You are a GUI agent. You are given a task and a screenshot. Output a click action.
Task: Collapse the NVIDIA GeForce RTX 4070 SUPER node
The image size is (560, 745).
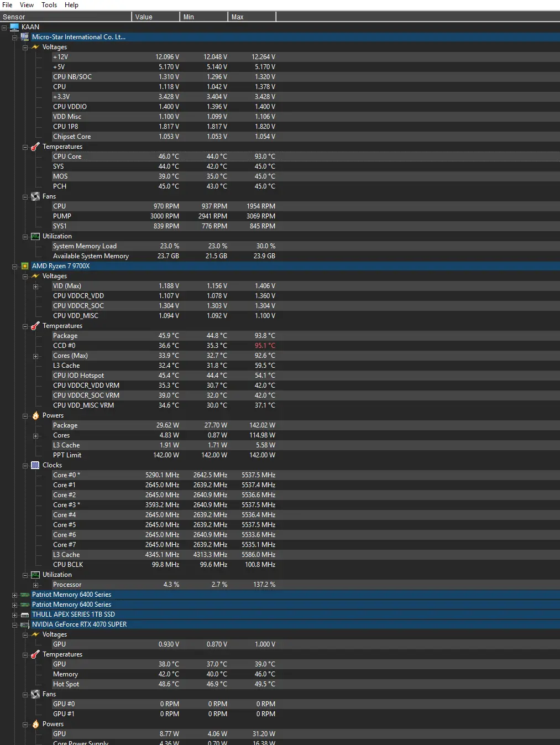coord(15,624)
